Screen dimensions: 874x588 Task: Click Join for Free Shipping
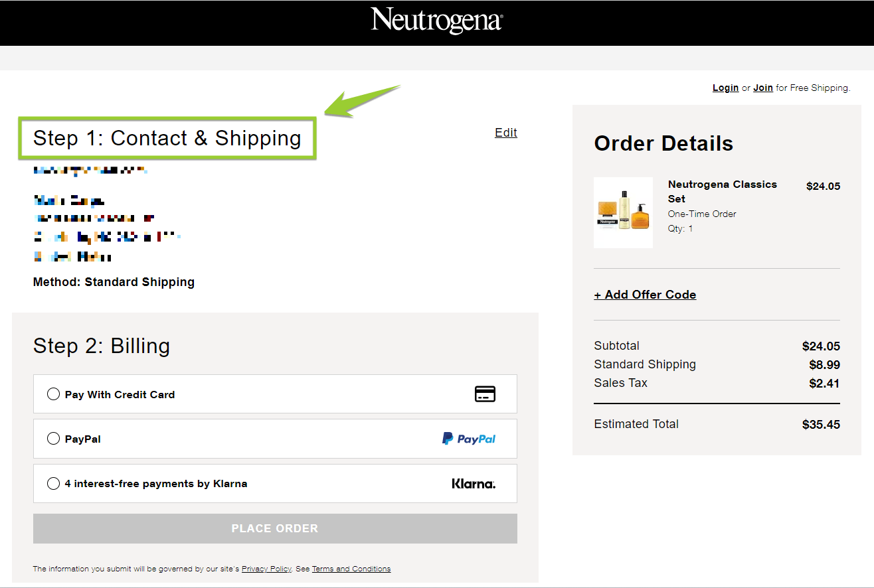(762, 87)
